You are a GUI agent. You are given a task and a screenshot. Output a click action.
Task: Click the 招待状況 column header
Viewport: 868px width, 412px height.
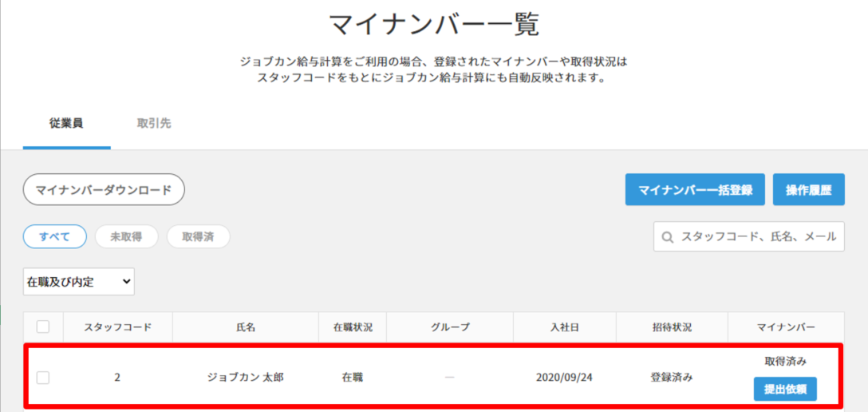pos(671,327)
